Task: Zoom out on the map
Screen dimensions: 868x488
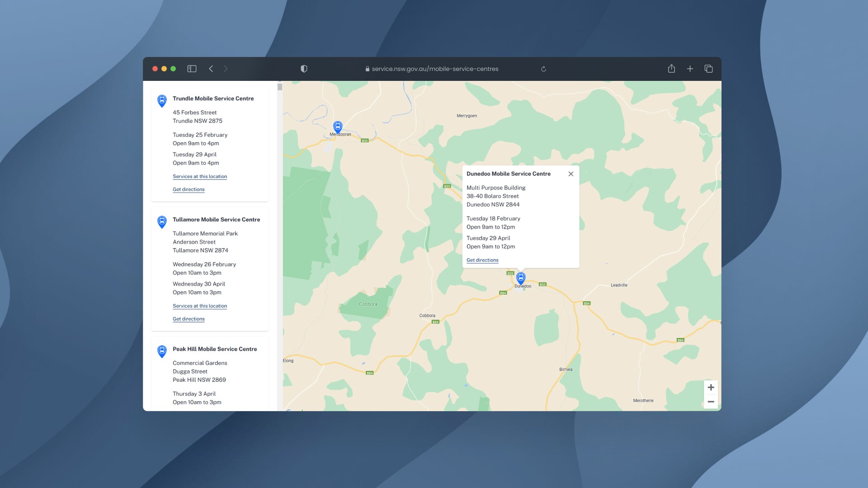Action: click(x=711, y=402)
